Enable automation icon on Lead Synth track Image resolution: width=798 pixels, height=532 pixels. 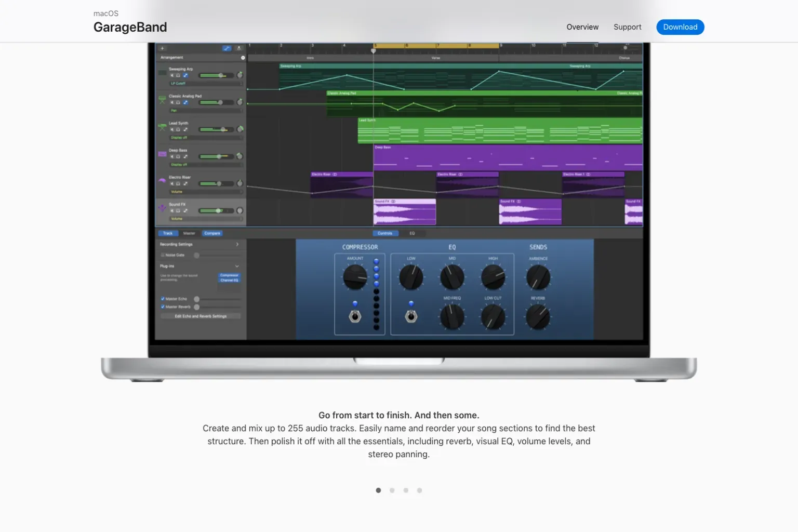[x=185, y=129]
